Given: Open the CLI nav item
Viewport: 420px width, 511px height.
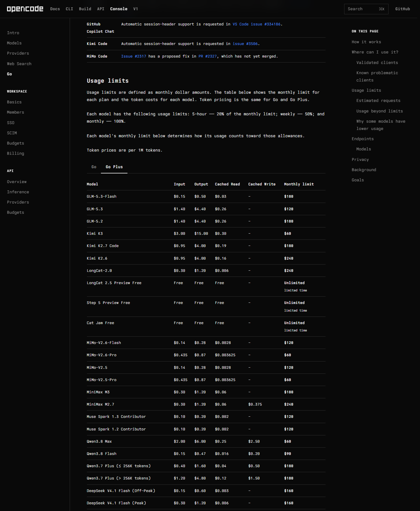Looking at the screenshot, I should coord(69,9).
